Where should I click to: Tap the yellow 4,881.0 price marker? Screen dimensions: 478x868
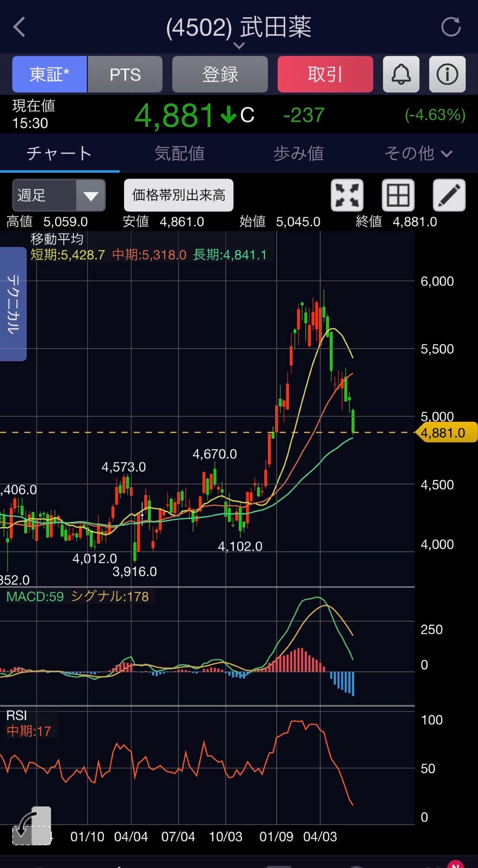click(446, 433)
